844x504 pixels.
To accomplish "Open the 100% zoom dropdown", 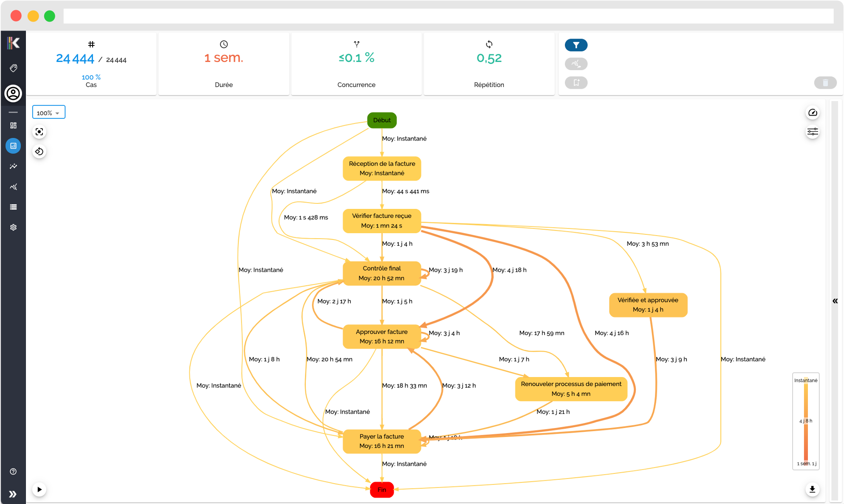I will pyautogui.click(x=48, y=113).
